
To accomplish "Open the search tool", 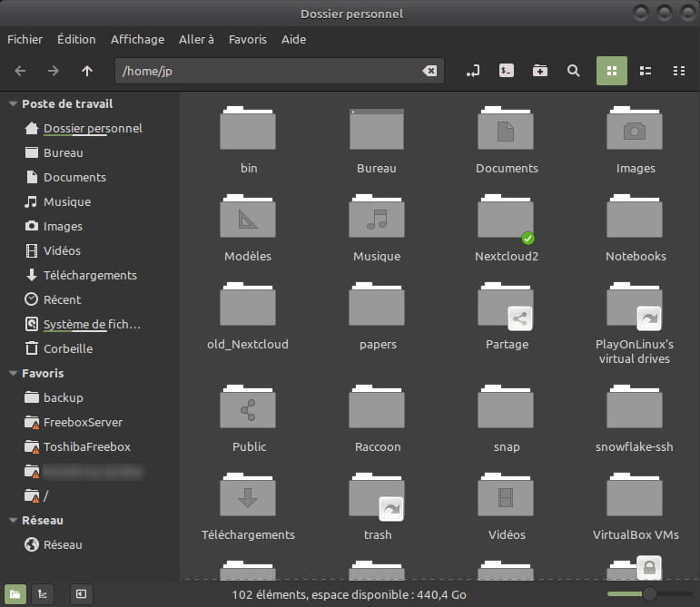I will 573,71.
